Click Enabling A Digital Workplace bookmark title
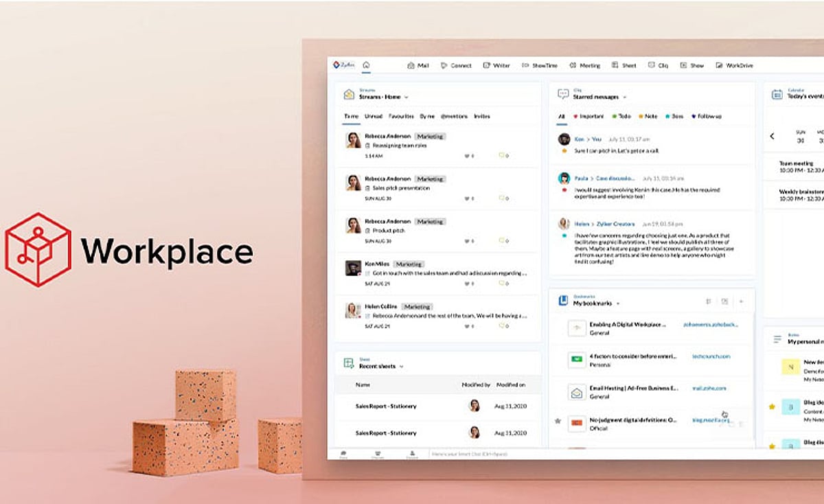Screen dimensions: 824x504 point(629,324)
